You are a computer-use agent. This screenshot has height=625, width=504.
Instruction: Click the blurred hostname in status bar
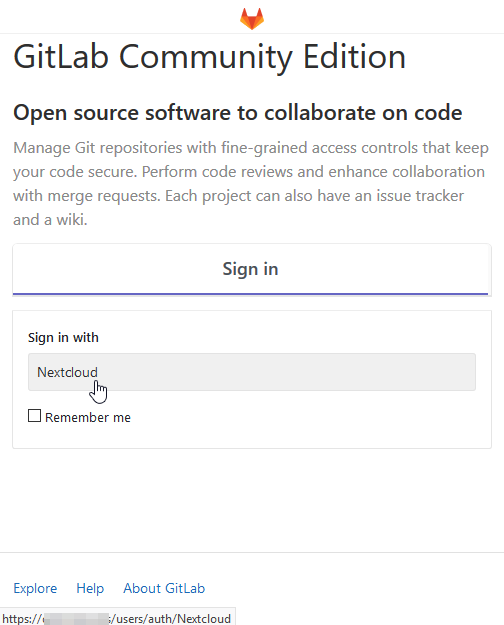tap(76, 619)
